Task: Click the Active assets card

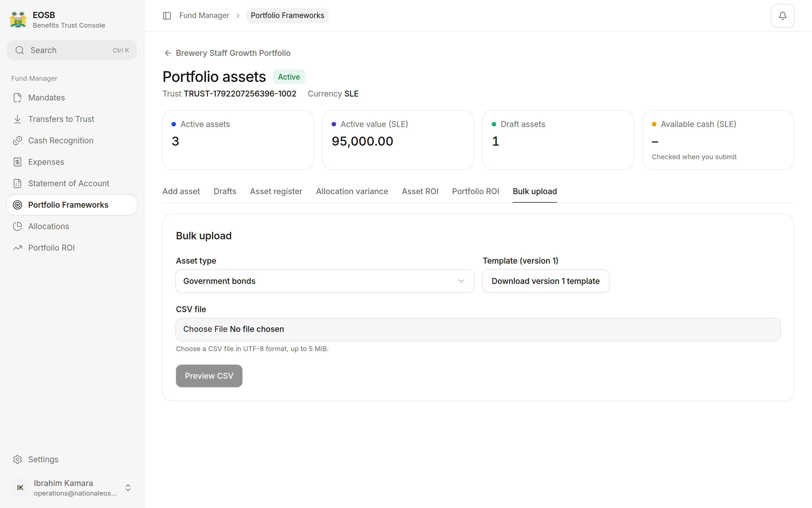Action: pos(238,140)
